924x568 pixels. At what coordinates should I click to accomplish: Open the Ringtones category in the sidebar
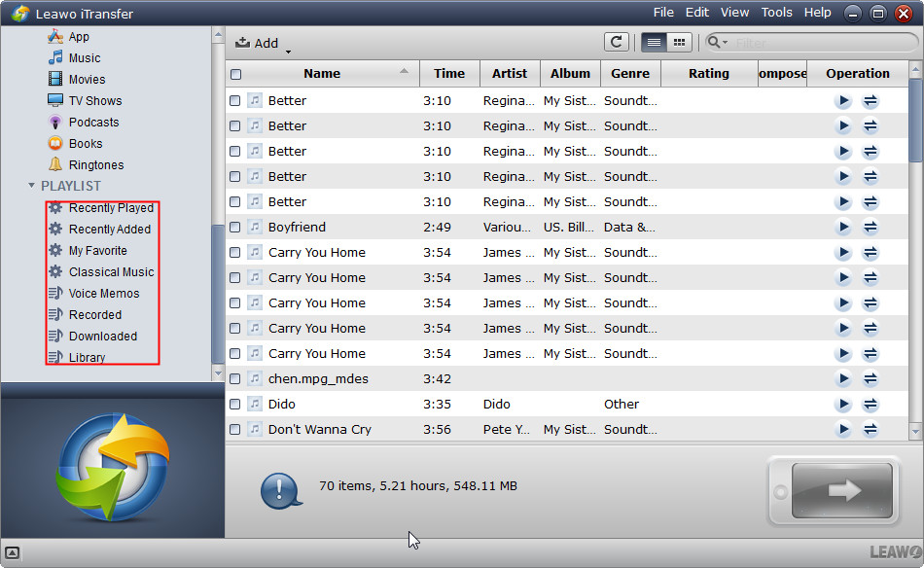(x=95, y=164)
